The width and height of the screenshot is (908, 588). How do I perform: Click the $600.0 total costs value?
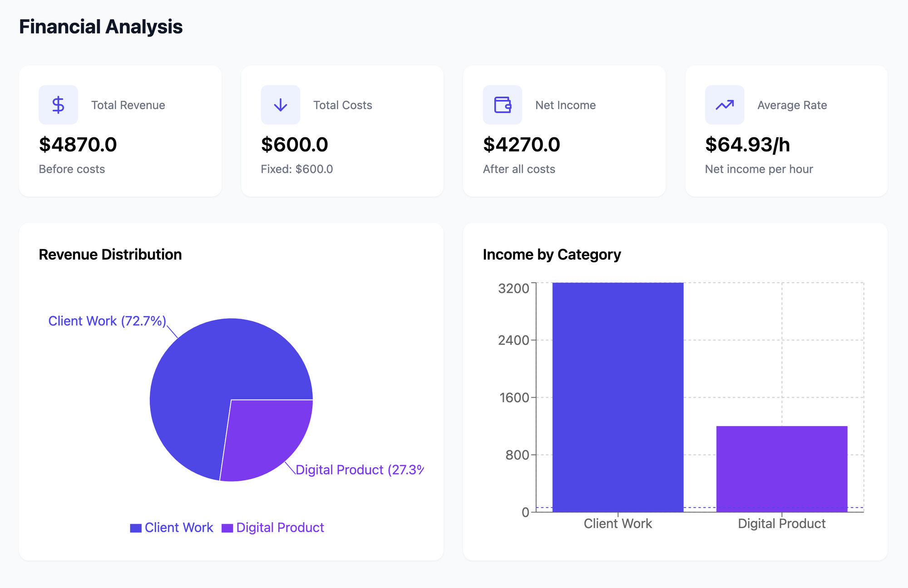point(294,144)
